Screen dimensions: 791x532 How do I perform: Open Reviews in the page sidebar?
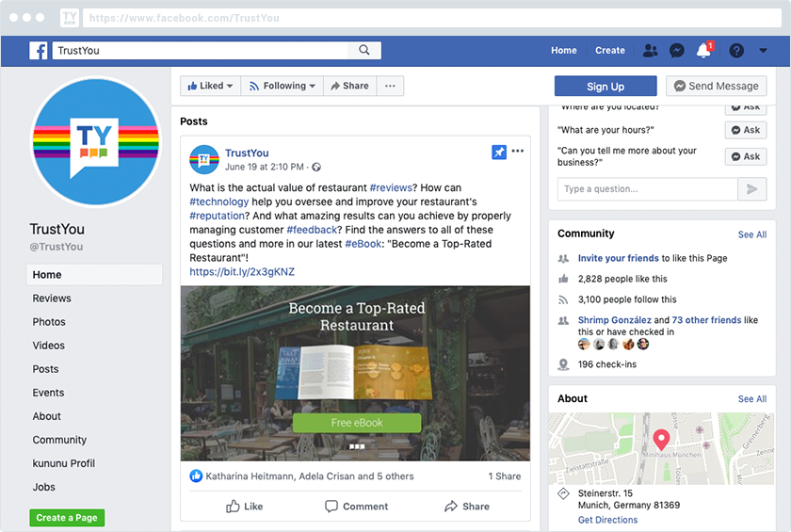[x=52, y=298]
